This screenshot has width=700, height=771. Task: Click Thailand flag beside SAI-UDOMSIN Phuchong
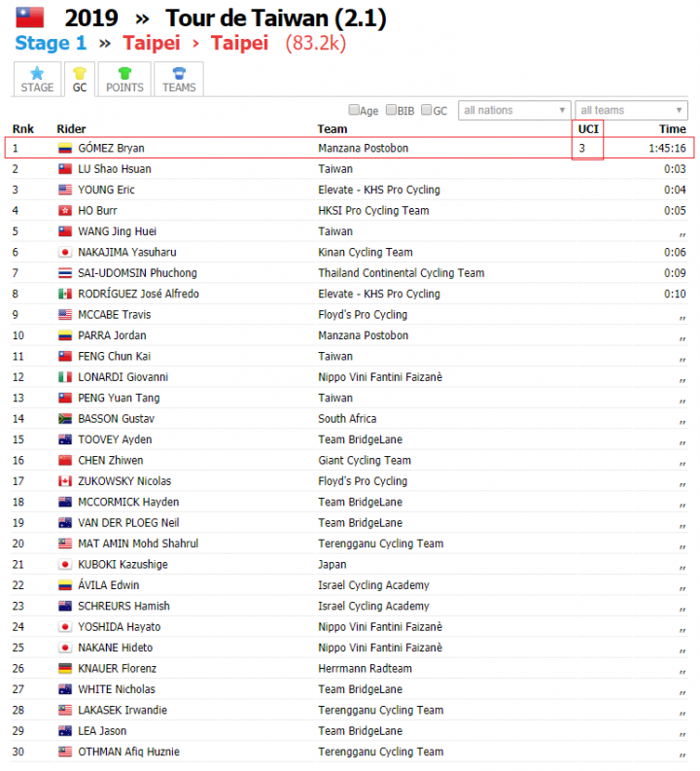click(x=65, y=273)
